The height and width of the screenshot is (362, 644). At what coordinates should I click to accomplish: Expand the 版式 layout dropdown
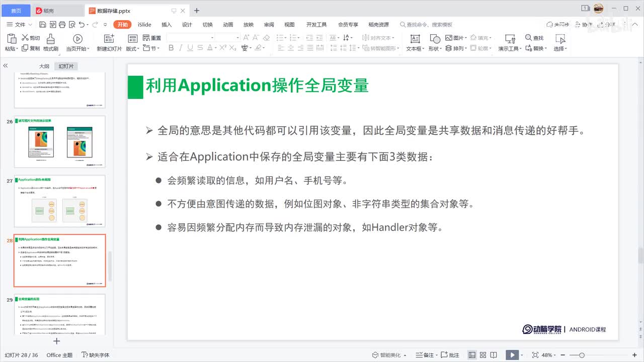132,48
